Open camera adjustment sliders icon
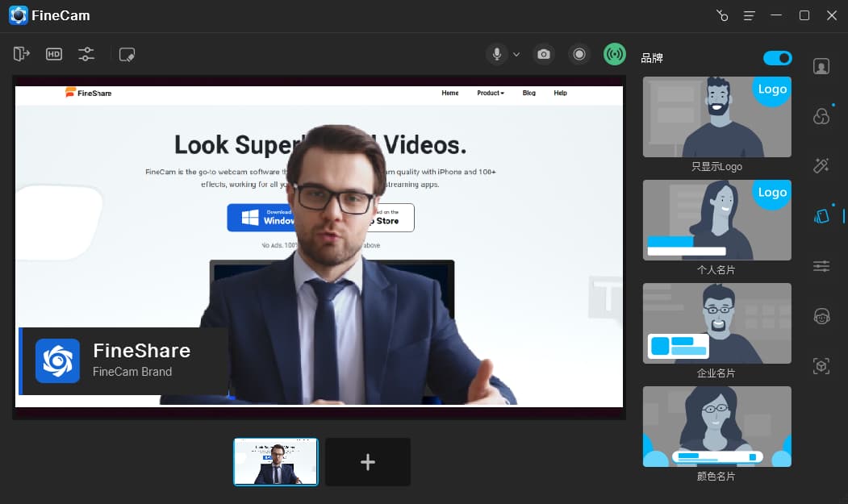Screen dimensions: 848x504 [x=86, y=54]
